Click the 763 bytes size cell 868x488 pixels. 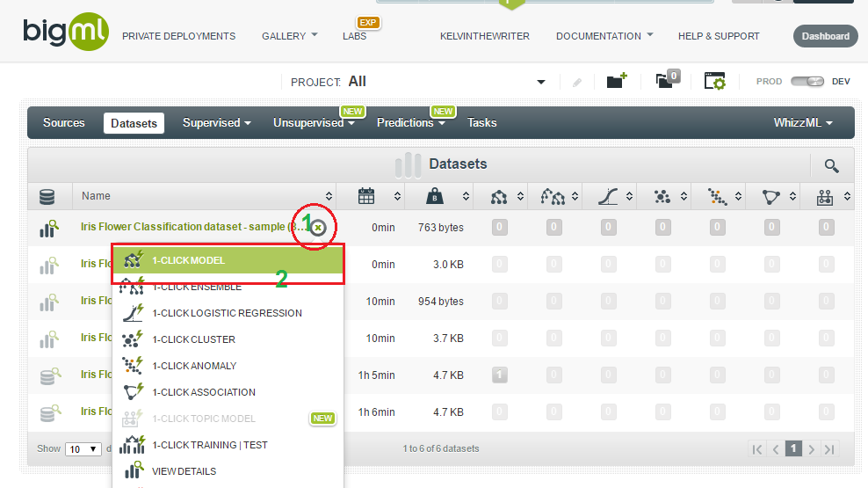(441, 228)
